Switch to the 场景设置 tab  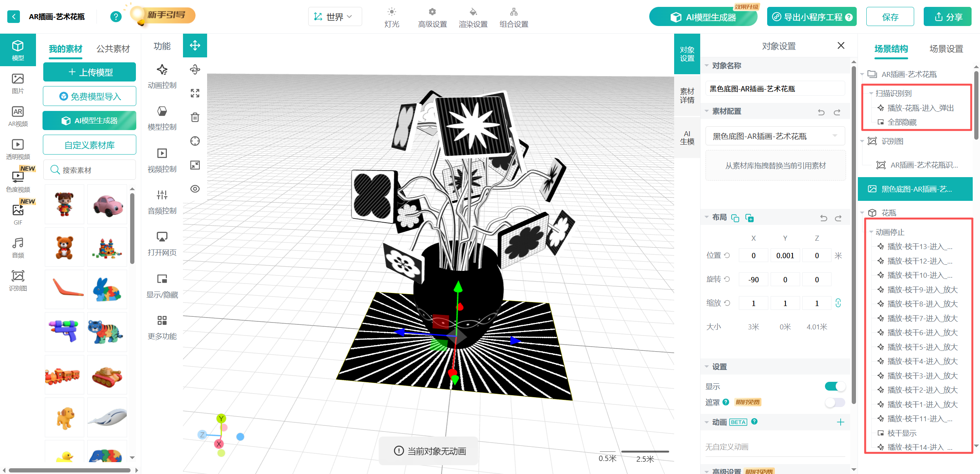coord(946,49)
